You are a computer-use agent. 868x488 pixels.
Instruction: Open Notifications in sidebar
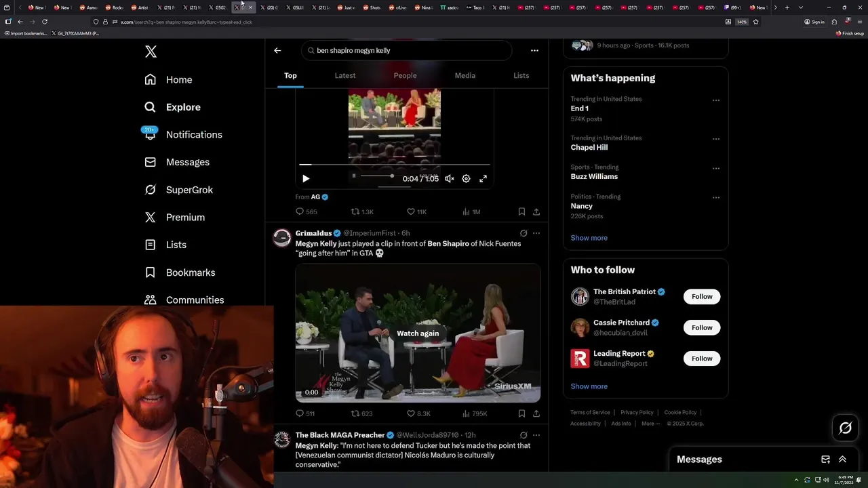pos(183,134)
